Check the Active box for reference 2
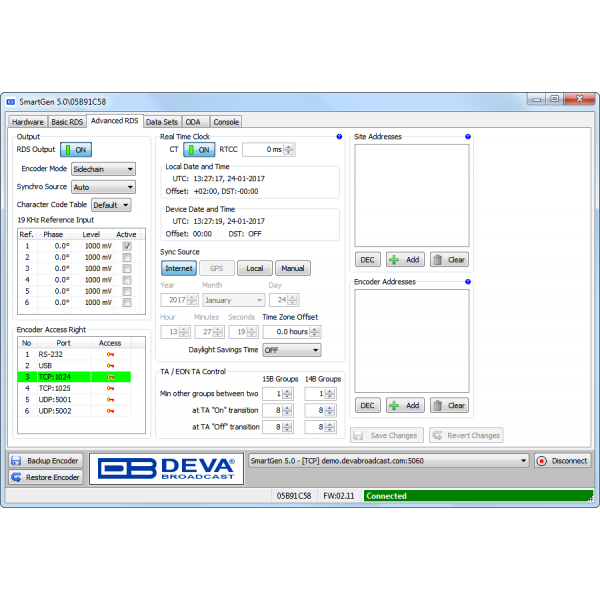 coord(127,257)
